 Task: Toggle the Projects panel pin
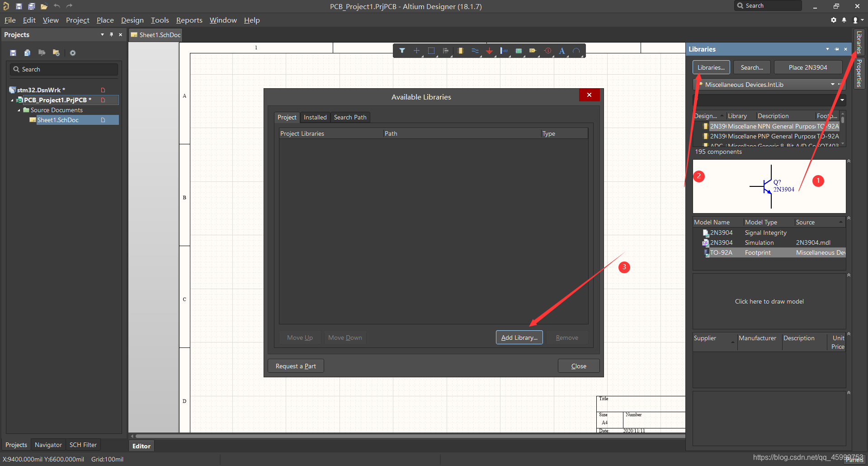(x=111, y=35)
